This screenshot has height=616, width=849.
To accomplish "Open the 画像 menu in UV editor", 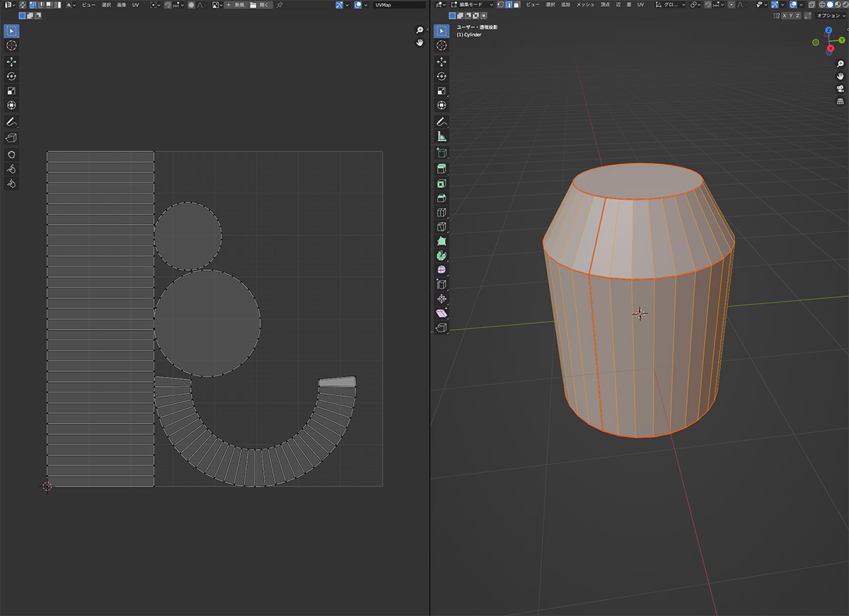I will 122,5.
